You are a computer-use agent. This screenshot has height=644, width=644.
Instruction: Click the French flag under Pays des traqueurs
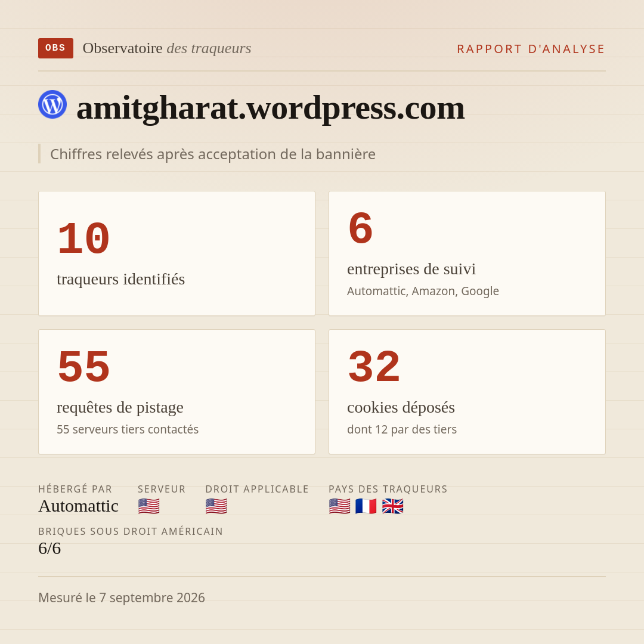366,506
